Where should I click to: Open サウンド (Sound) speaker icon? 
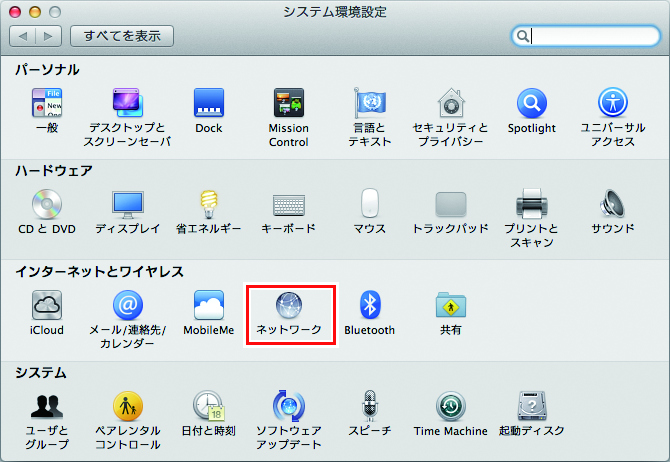pos(613,203)
